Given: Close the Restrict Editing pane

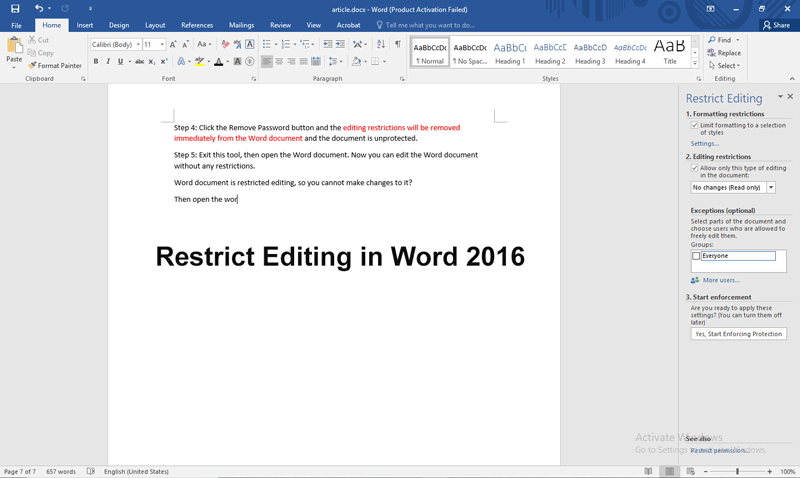Looking at the screenshot, I should [790, 96].
